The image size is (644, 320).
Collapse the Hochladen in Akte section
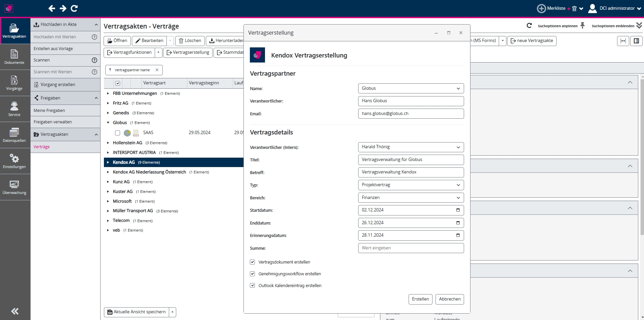point(96,25)
